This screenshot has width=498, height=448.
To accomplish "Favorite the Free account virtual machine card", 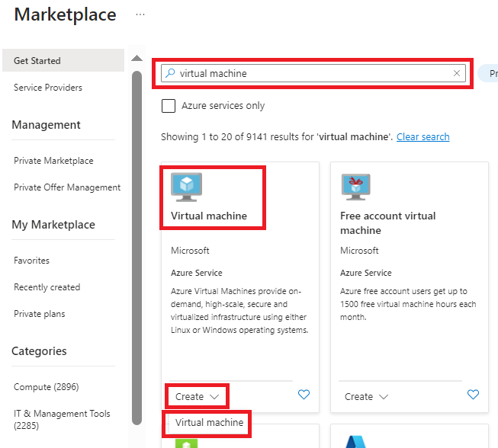I will pyautogui.click(x=473, y=395).
